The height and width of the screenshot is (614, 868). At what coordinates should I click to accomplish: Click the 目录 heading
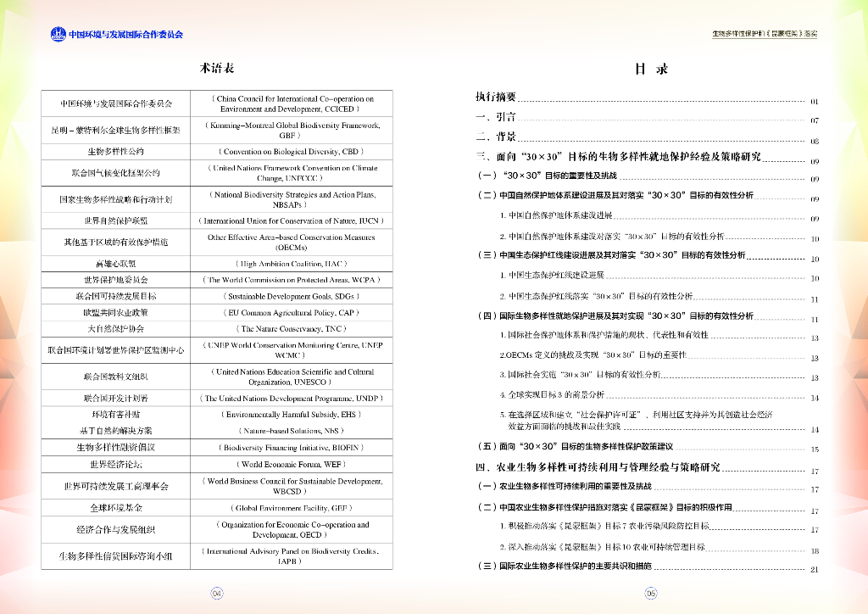tap(651, 70)
